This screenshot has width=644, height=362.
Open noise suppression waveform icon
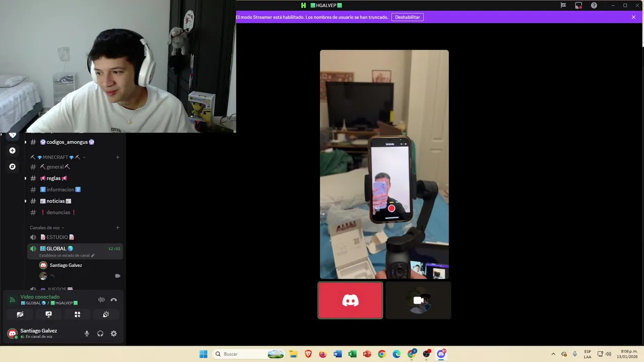(102, 300)
